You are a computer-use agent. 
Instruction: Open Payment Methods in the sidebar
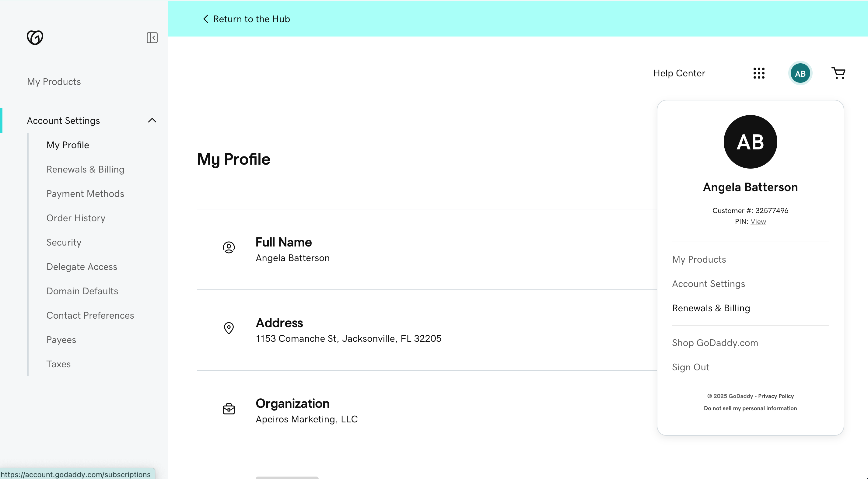tap(85, 193)
